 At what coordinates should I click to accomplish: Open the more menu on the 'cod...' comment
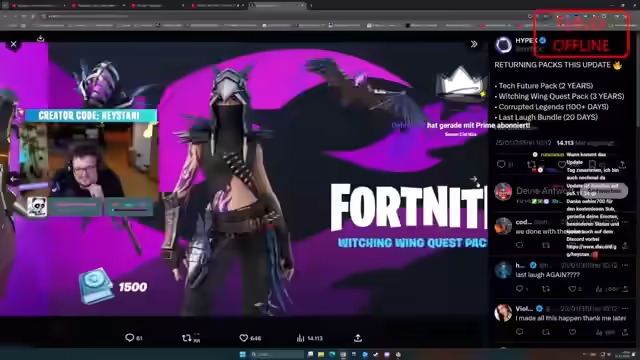(x=625, y=222)
